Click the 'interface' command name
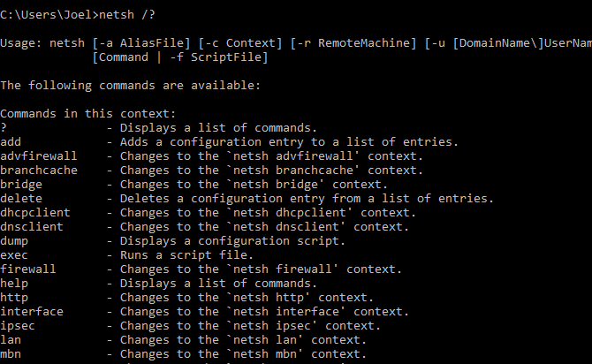This screenshot has height=364, width=592. (32, 312)
